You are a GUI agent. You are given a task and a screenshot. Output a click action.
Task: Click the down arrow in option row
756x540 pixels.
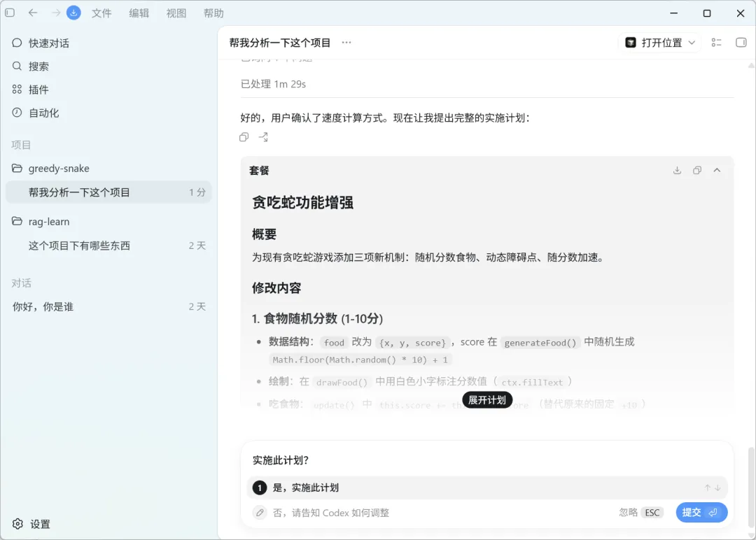[718, 488]
